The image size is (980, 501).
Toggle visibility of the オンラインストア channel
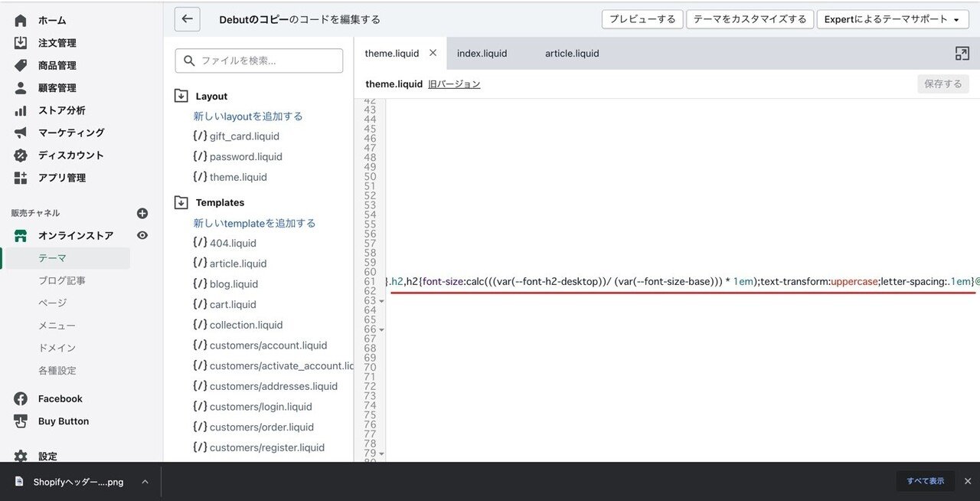point(142,235)
